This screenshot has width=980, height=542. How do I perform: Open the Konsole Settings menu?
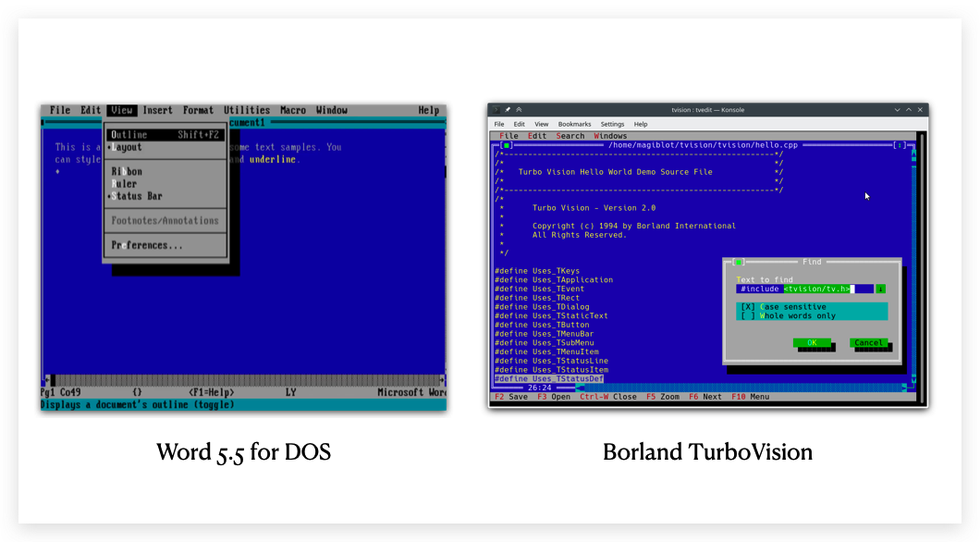(612, 124)
